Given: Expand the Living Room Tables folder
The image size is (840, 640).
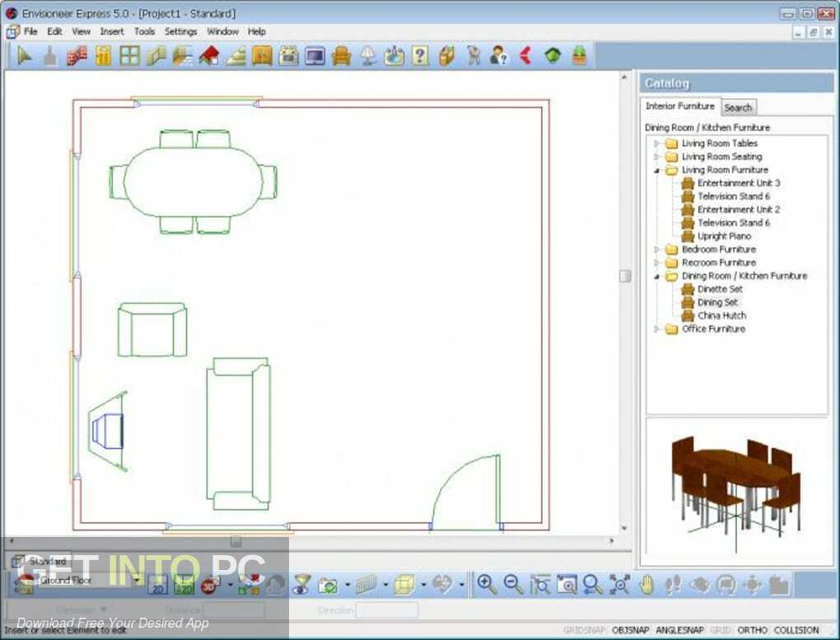Looking at the screenshot, I should [x=656, y=143].
